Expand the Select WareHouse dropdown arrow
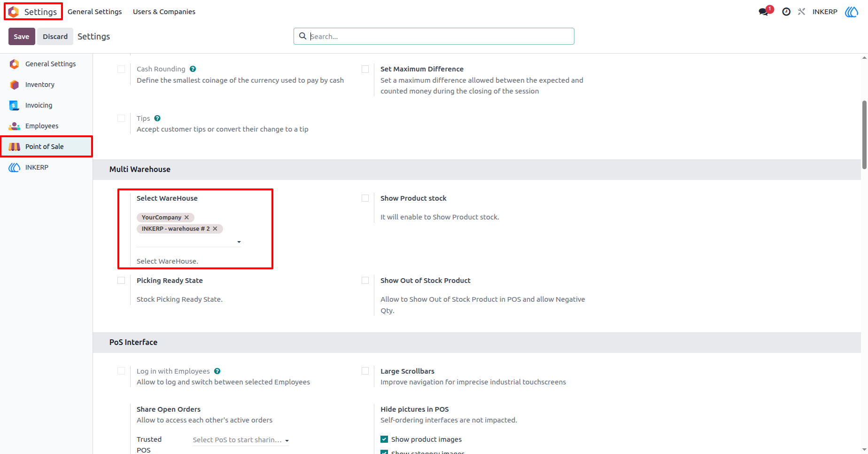The image size is (868, 454). tap(239, 242)
